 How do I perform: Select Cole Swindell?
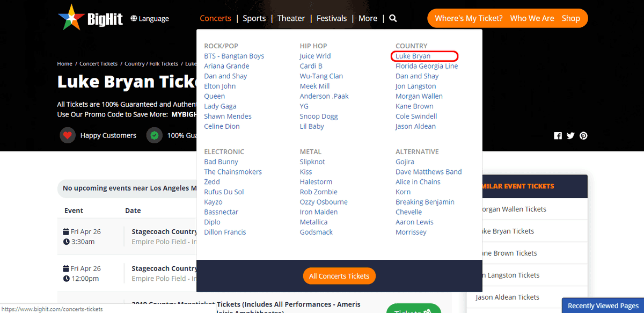(416, 116)
